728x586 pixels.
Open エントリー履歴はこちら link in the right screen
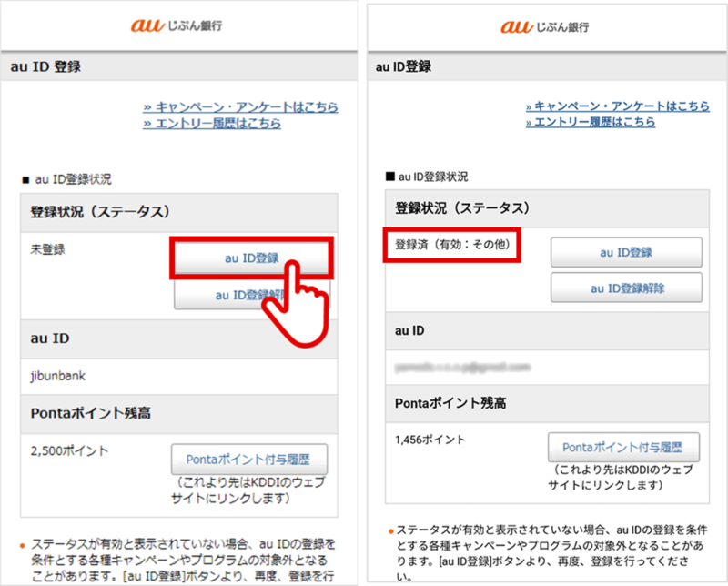(590, 122)
